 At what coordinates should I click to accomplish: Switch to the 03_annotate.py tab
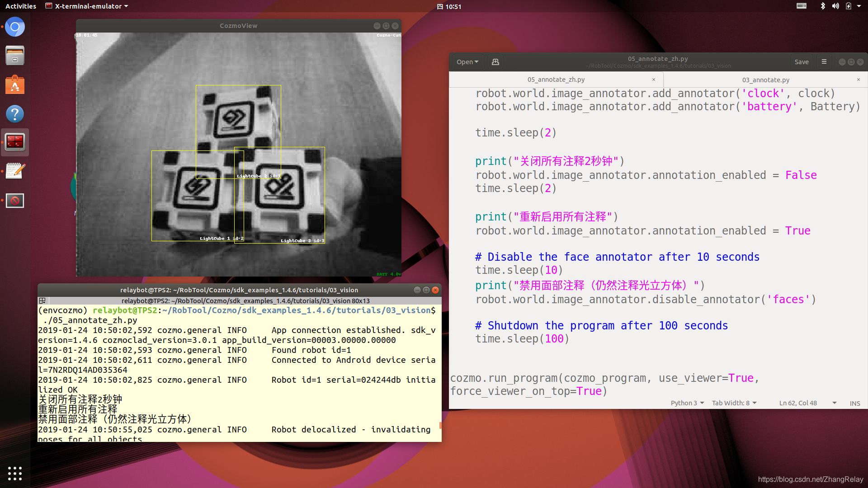click(765, 80)
